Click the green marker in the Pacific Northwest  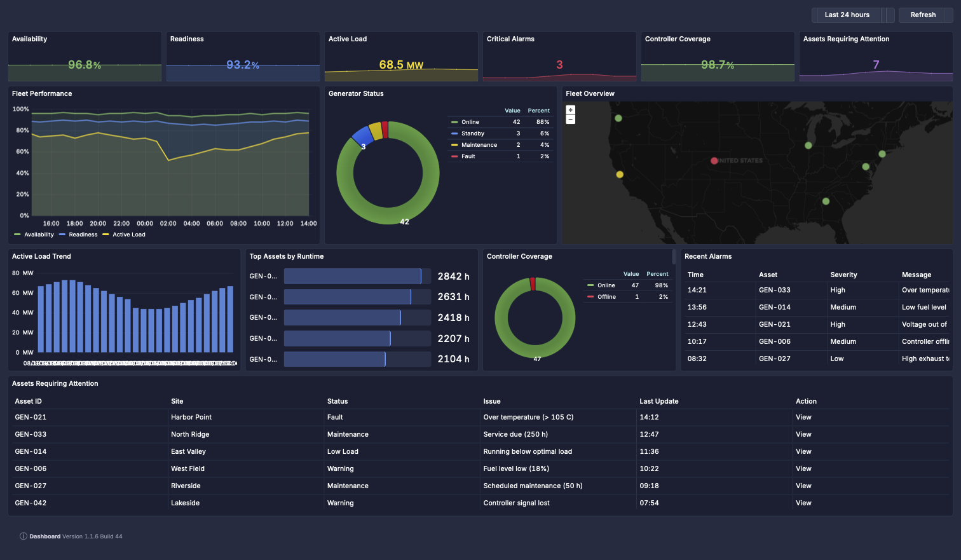point(618,118)
